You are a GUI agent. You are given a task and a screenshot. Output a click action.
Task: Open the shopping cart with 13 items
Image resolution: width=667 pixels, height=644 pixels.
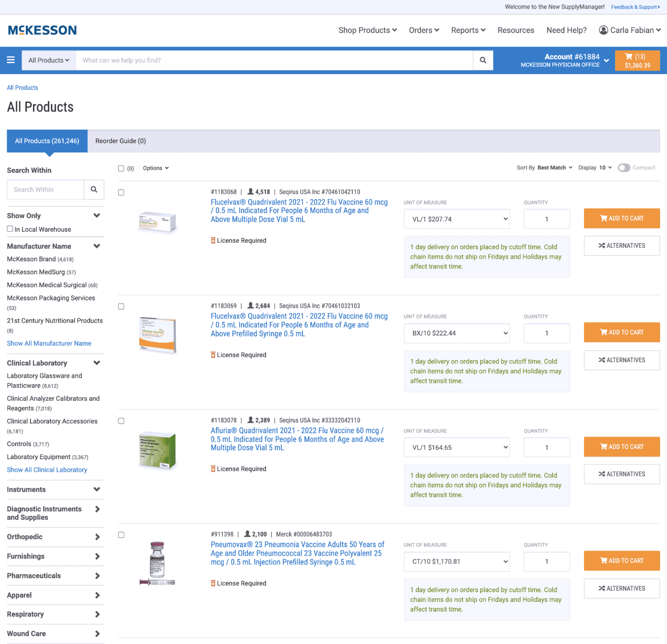click(637, 61)
